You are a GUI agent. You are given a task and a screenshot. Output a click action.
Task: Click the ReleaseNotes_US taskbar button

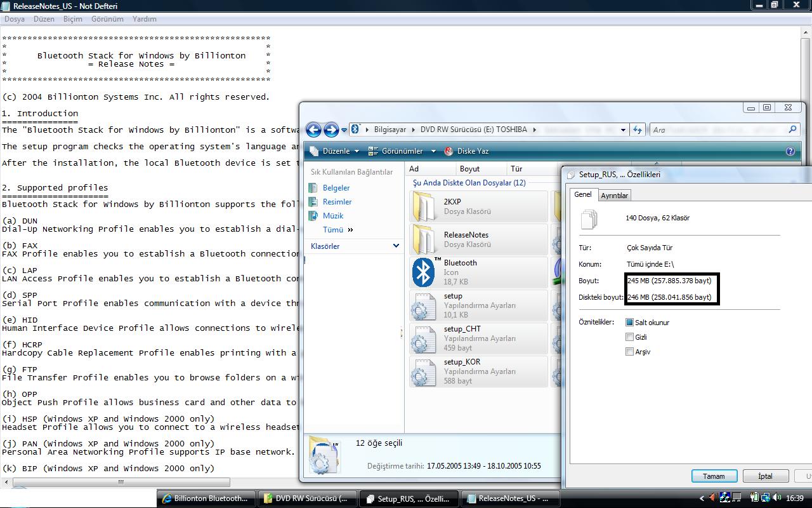pos(510,498)
